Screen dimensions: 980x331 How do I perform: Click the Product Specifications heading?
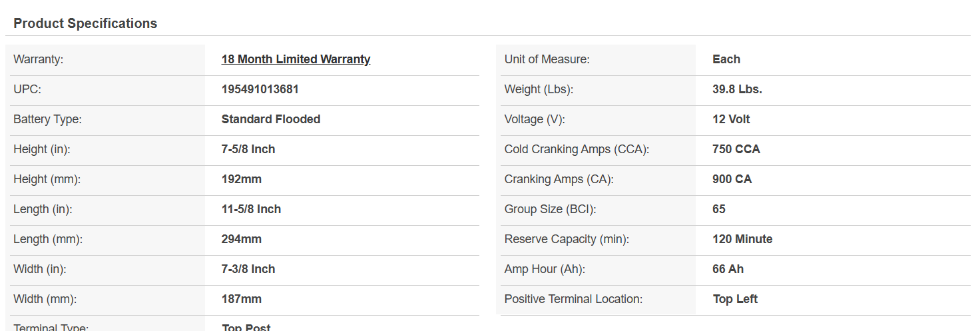coord(85,23)
